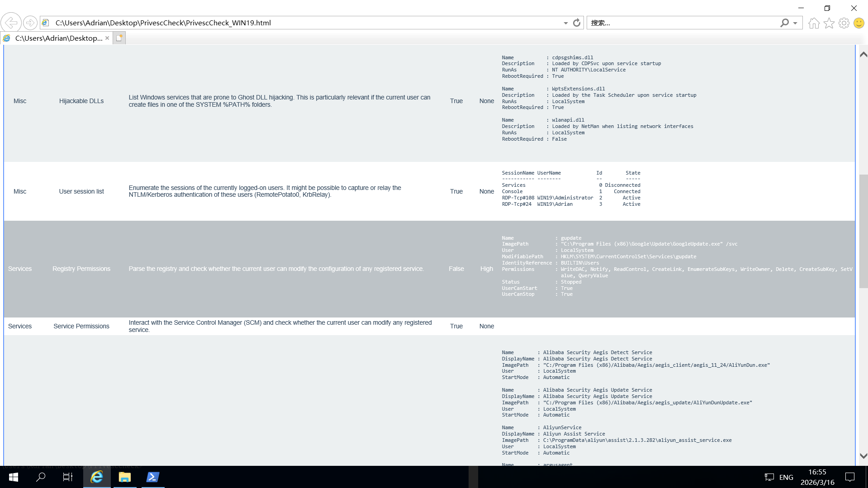
Task: Open a new browser tab
Action: coord(119,38)
